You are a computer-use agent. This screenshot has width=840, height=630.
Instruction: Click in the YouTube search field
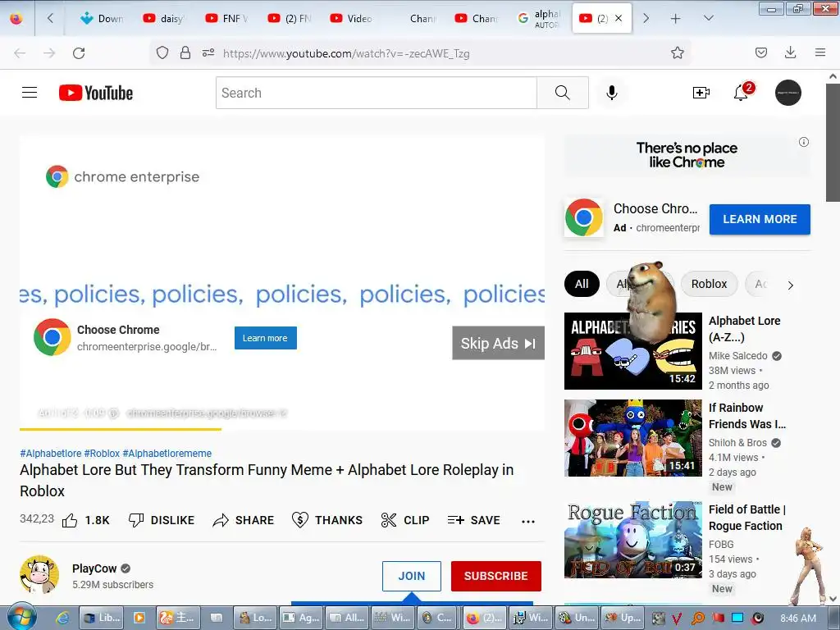point(376,93)
